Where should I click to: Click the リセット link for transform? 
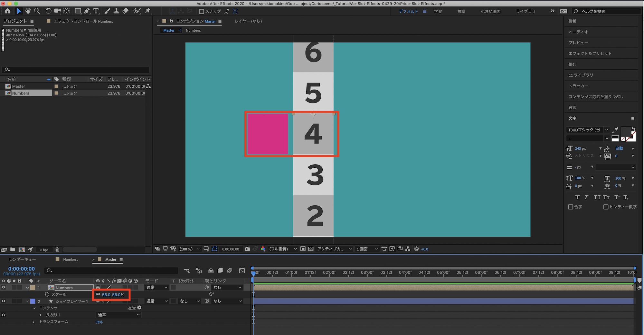point(99,322)
